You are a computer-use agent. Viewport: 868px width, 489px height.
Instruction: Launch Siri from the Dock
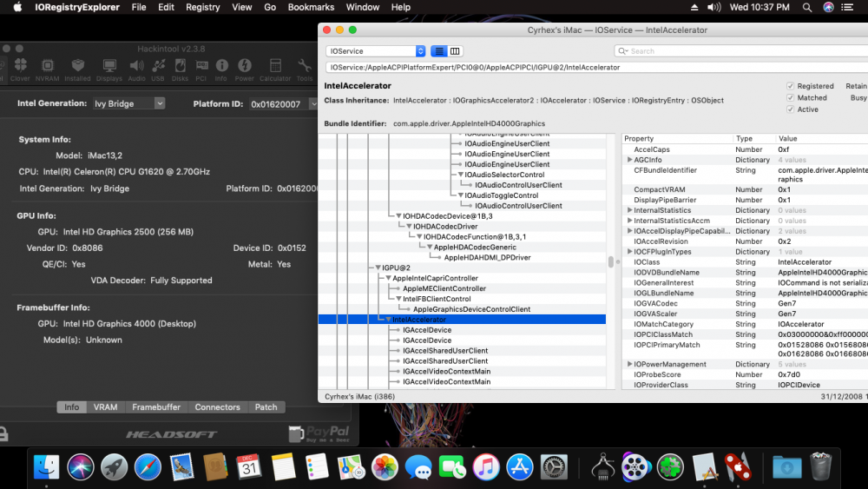pyautogui.click(x=81, y=466)
